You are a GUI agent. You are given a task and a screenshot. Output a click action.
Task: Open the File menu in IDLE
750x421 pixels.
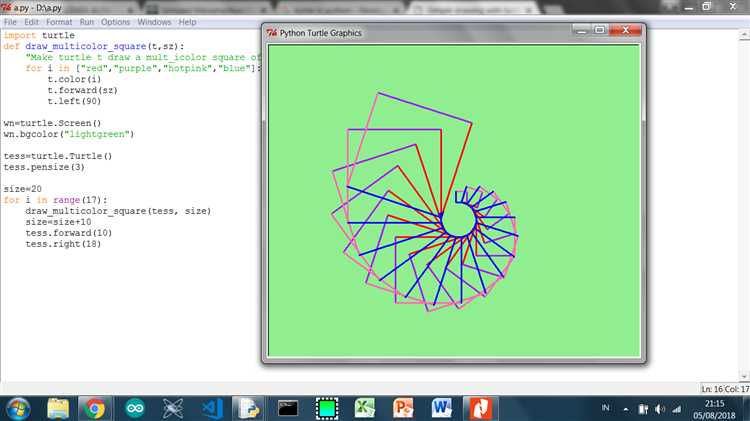tap(10, 22)
